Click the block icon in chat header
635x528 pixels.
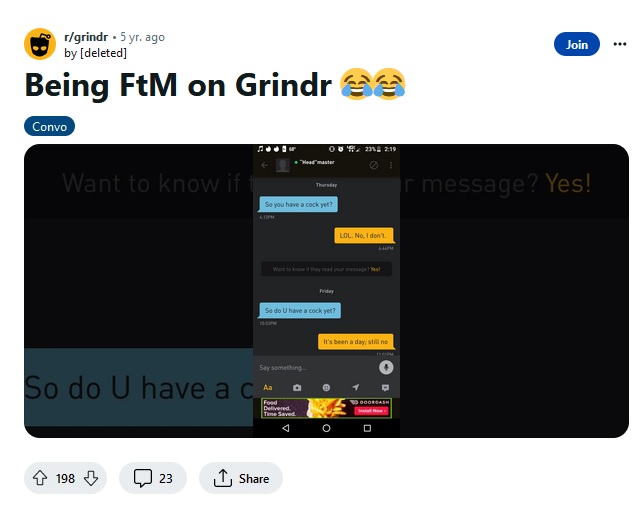(374, 165)
